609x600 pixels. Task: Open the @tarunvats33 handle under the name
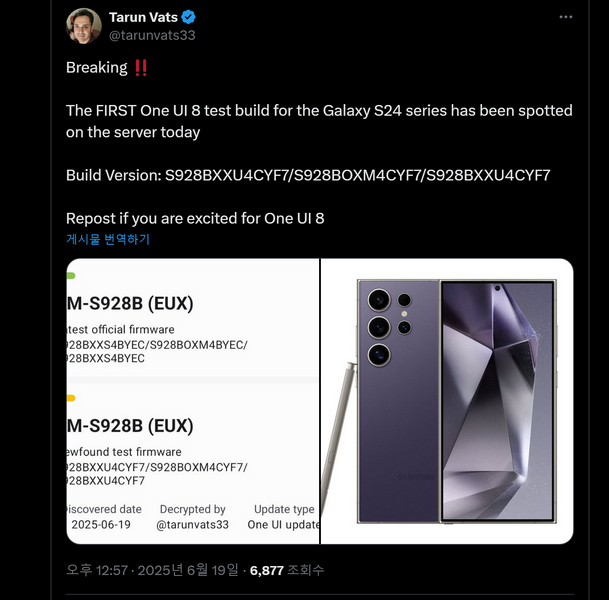point(152,35)
